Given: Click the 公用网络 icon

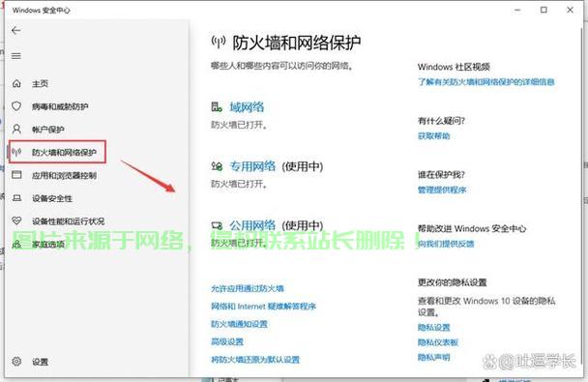Looking at the screenshot, I should (x=217, y=225).
